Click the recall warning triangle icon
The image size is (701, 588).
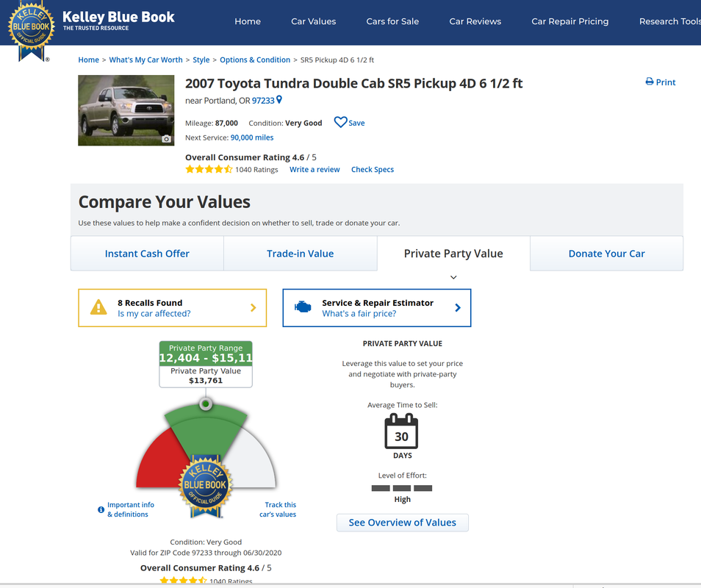coord(98,307)
